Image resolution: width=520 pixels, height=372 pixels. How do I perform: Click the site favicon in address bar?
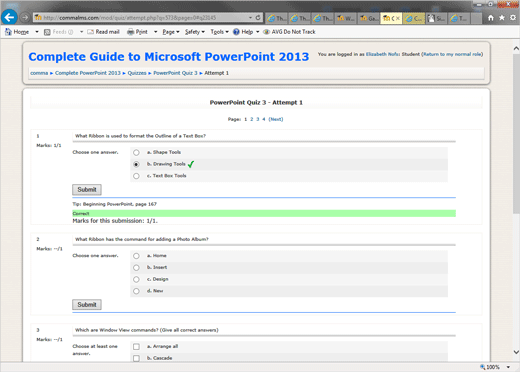click(x=38, y=17)
